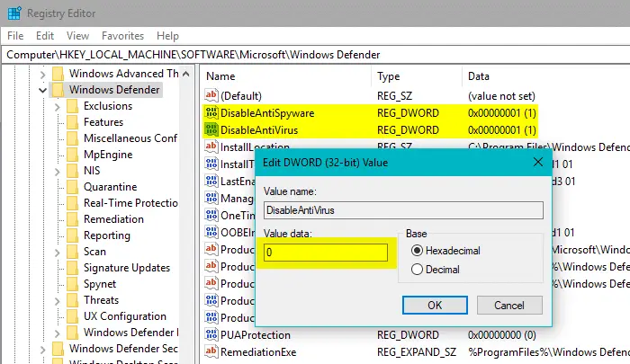Click the Registry Editor app icon in title bar
The height and width of the screenshot is (364, 630).
(x=14, y=13)
